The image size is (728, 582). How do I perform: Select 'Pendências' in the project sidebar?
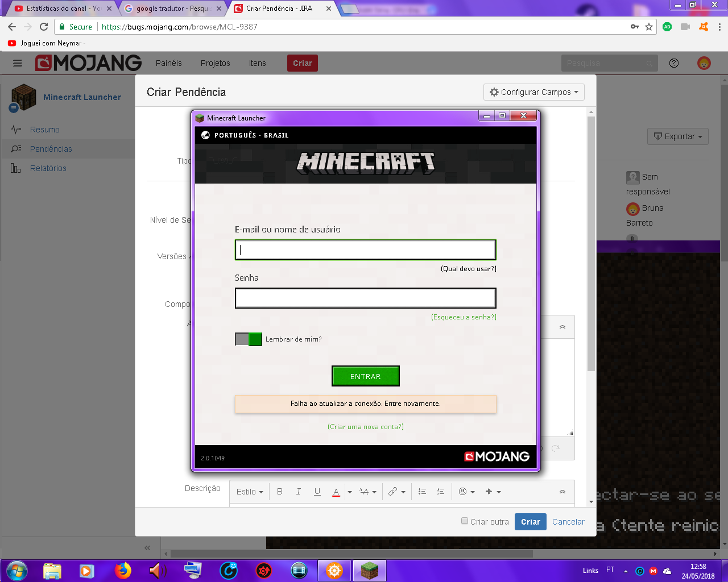51,149
